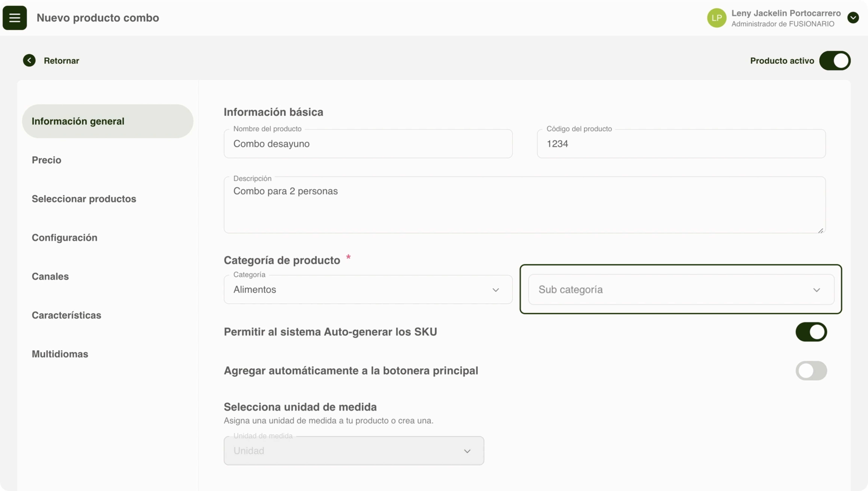Open the Categoría Alimentos dropdown
The height and width of the screenshot is (491, 868).
point(368,289)
